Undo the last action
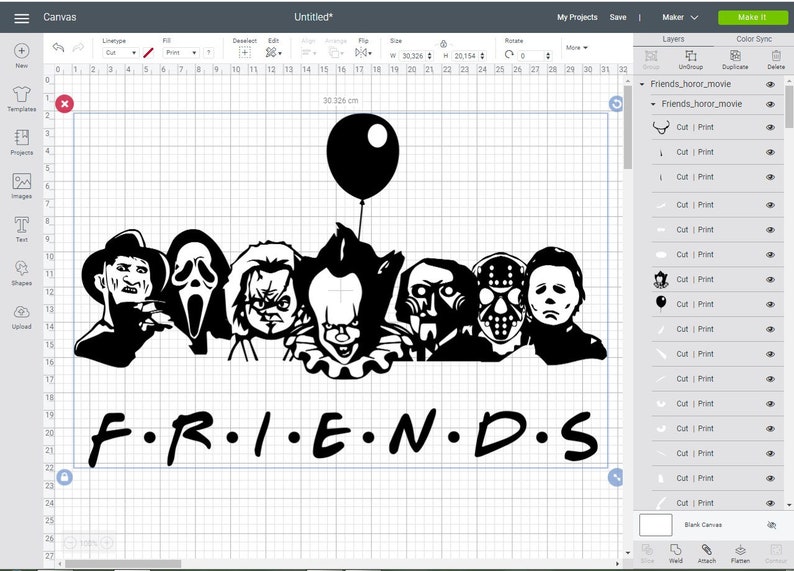Viewport: 794px width, 571px height. (x=58, y=48)
